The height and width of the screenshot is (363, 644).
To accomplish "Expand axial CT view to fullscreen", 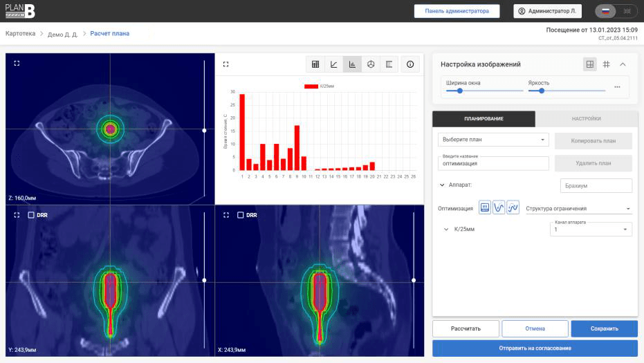I will point(17,63).
